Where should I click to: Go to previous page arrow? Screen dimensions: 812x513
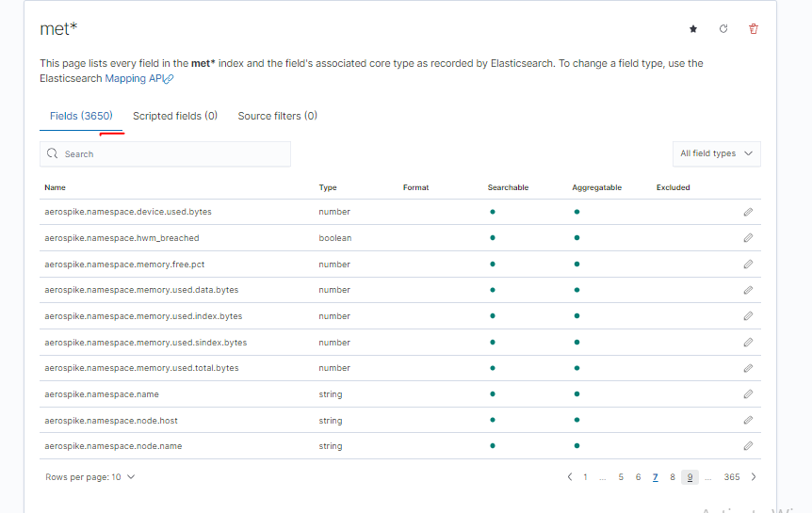pyautogui.click(x=570, y=477)
